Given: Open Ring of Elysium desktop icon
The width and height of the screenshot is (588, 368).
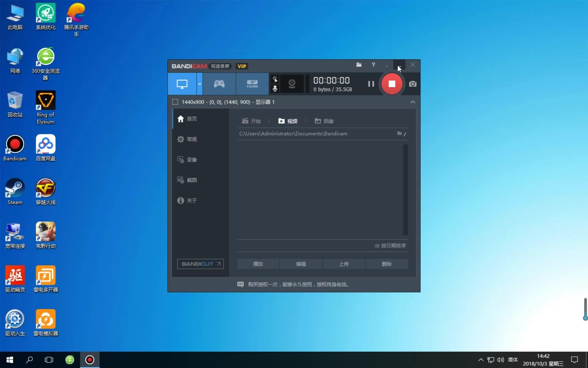Looking at the screenshot, I should pyautogui.click(x=46, y=108).
